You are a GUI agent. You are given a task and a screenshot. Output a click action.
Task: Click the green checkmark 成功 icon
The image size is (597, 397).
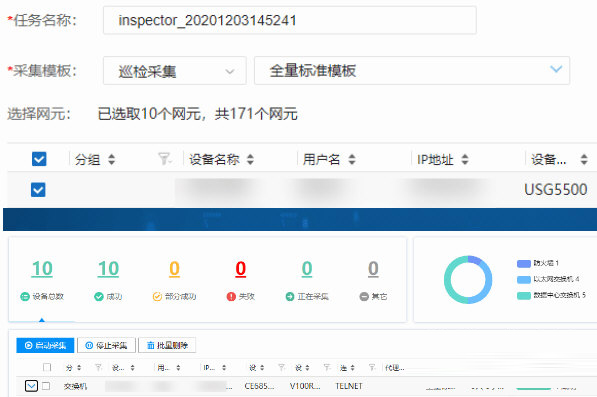pos(99,297)
